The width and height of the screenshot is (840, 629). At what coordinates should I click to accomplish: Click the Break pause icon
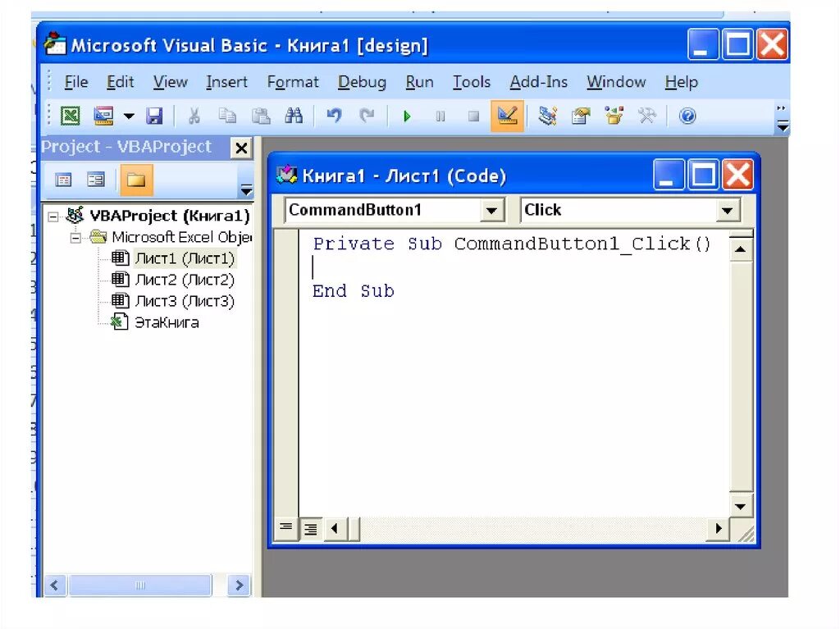tap(441, 116)
